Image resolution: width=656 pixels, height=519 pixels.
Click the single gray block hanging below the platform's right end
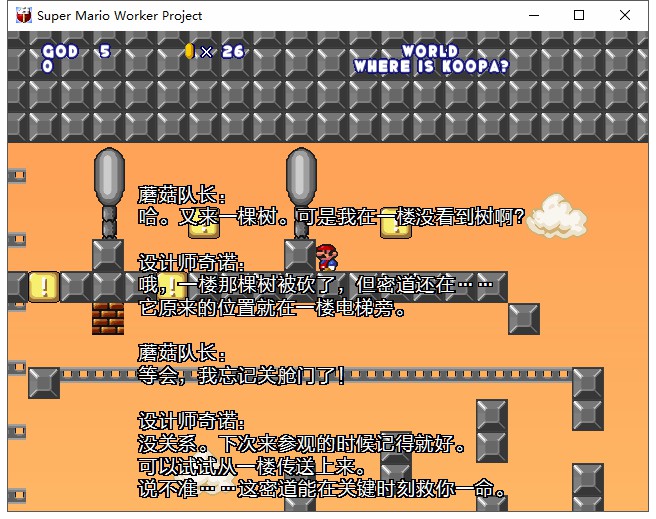(x=524, y=319)
